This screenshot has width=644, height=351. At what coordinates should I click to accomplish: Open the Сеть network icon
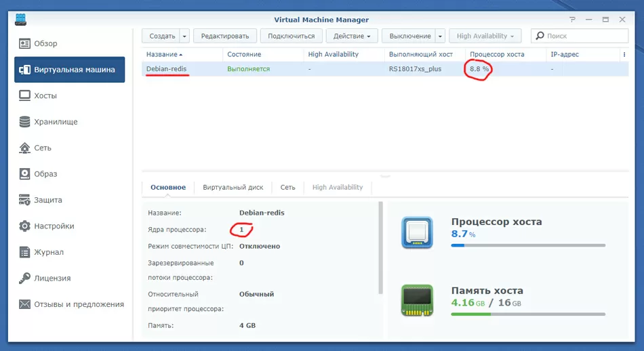pyautogui.click(x=24, y=148)
